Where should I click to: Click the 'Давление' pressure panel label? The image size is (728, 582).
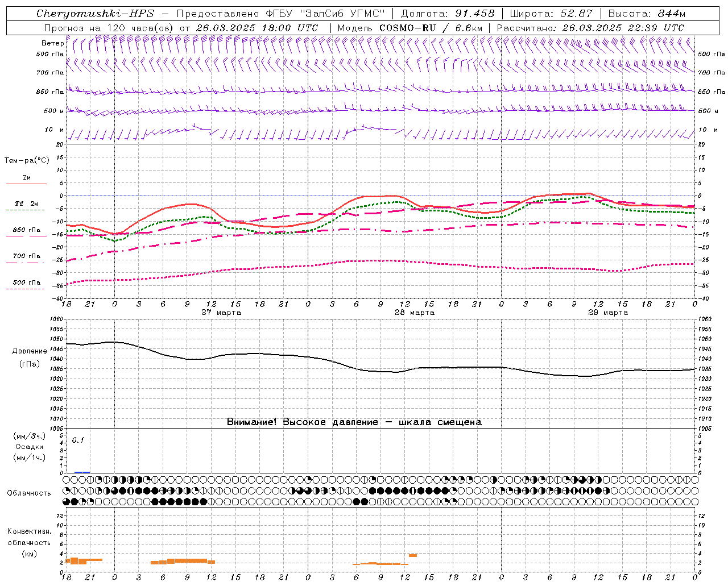coord(30,351)
